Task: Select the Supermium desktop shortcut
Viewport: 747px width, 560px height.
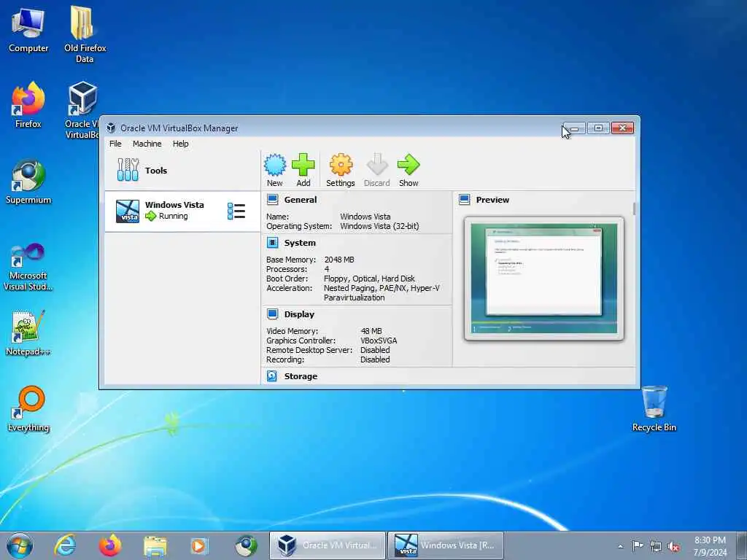Action: (28, 182)
